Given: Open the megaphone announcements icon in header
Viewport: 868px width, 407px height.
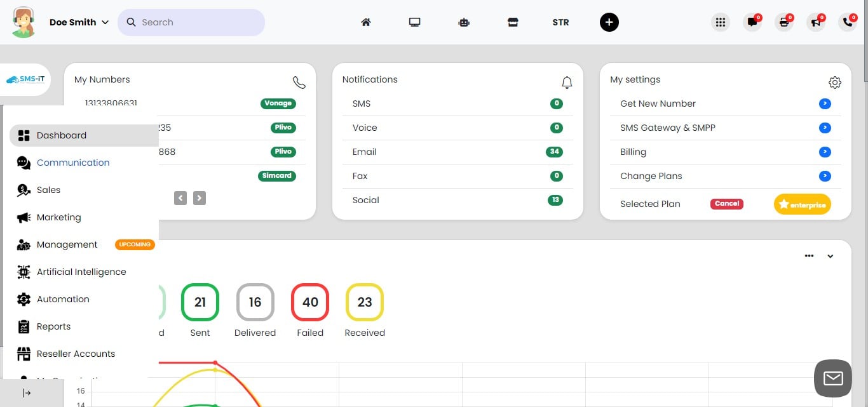Looking at the screenshot, I should (x=816, y=22).
